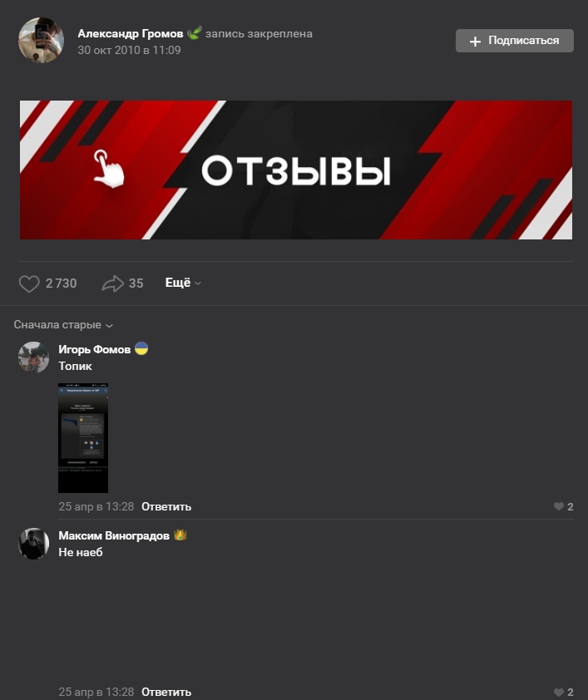Click the flag status icon beside Игорь Фомов

[141, 348]
